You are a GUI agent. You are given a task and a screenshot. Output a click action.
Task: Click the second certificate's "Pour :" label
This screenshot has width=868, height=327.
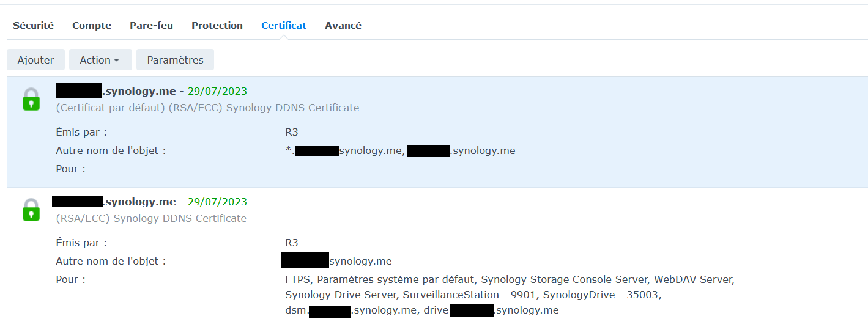(x=70, y=280)
